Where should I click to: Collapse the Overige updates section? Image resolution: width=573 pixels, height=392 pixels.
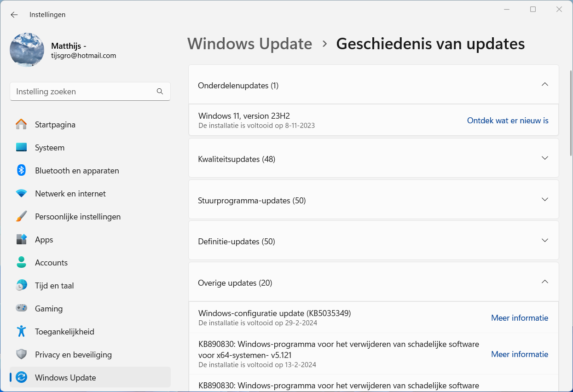coord(545,282)
